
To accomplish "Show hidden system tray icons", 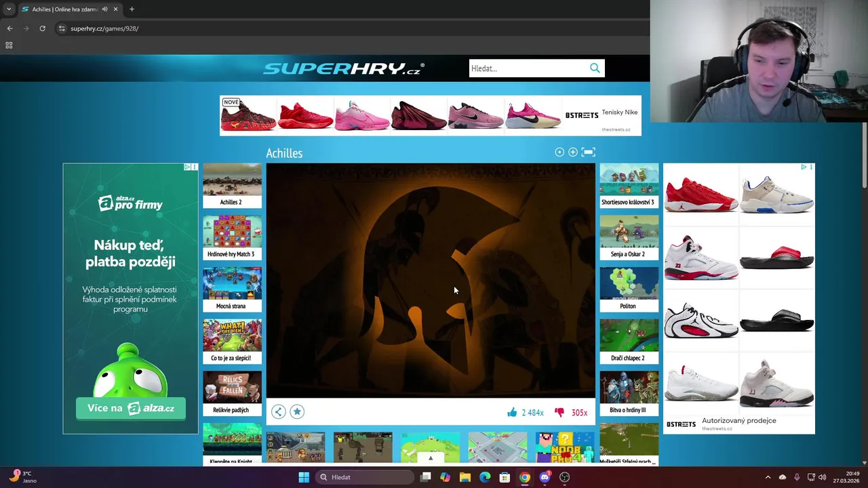I will coord(768,477).
